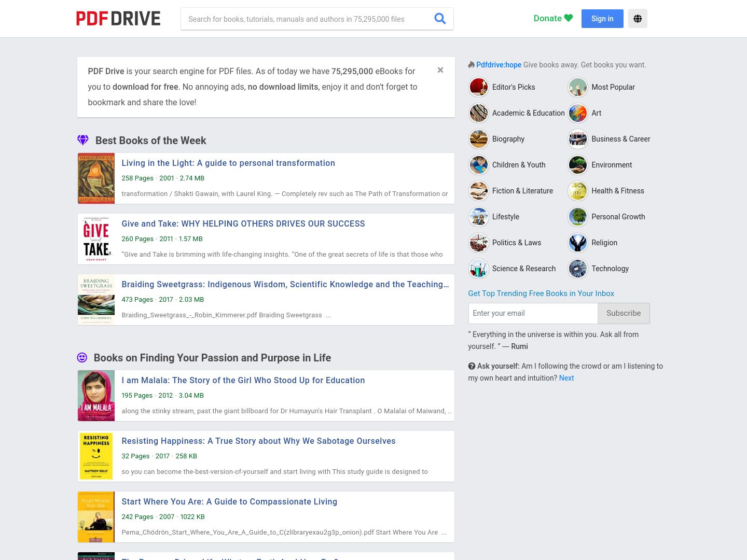Open Living in the Light book title
Image resolution: width=747 pixels, height=560 pixels.
point(228,163)
